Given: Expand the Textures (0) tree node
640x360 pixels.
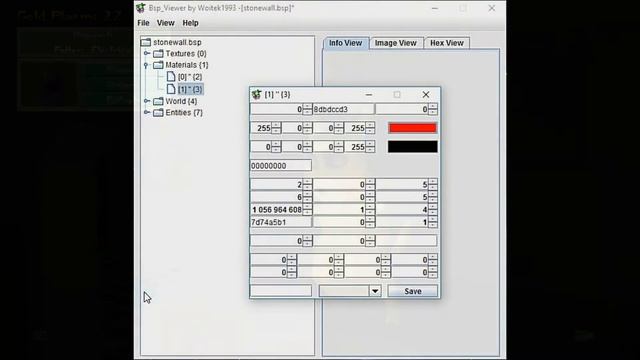Looking at the screenshot, I should pyautogui.click(x=147, y=53).
